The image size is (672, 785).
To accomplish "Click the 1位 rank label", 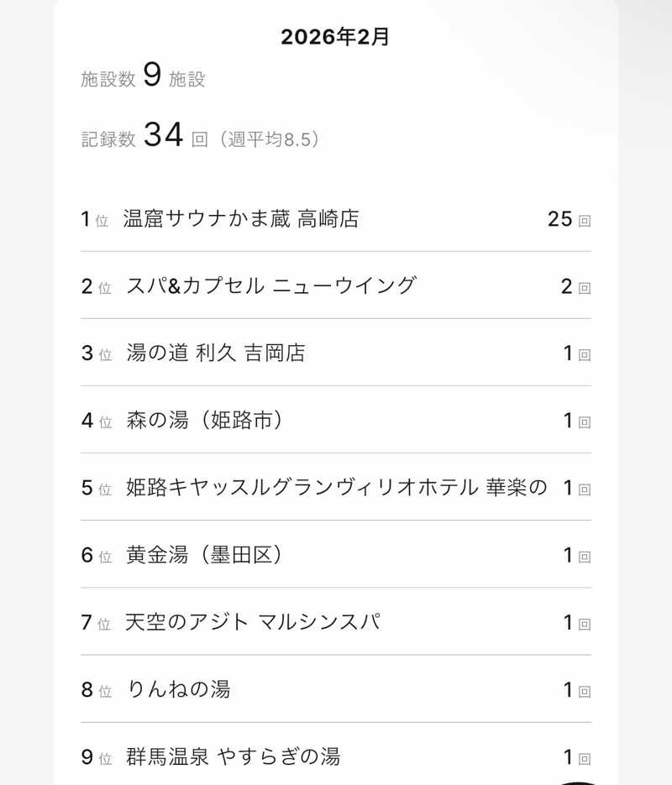I will (95, 219).
